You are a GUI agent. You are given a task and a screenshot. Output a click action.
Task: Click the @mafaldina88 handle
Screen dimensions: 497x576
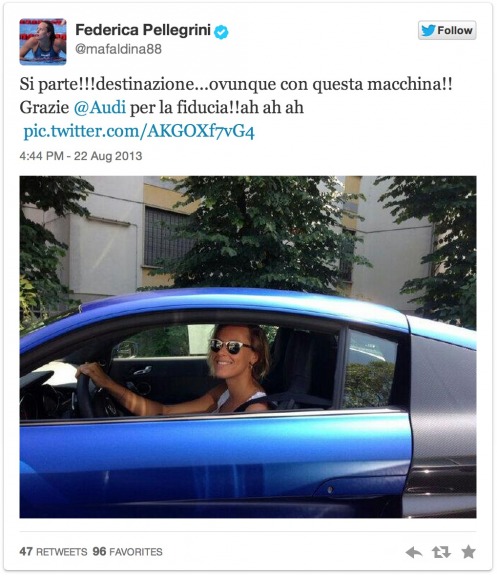pyautogui.click(x=118, y=49)
